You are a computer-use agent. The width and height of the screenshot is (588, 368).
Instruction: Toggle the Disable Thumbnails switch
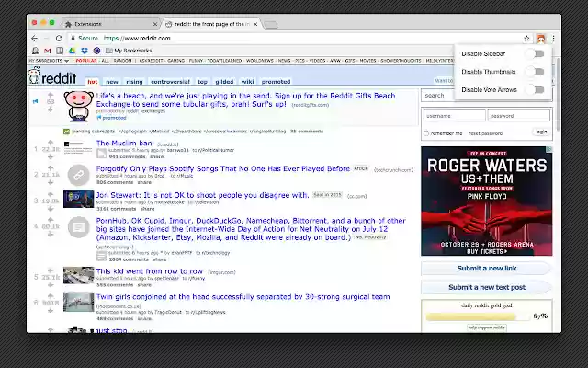coord(535,72)
